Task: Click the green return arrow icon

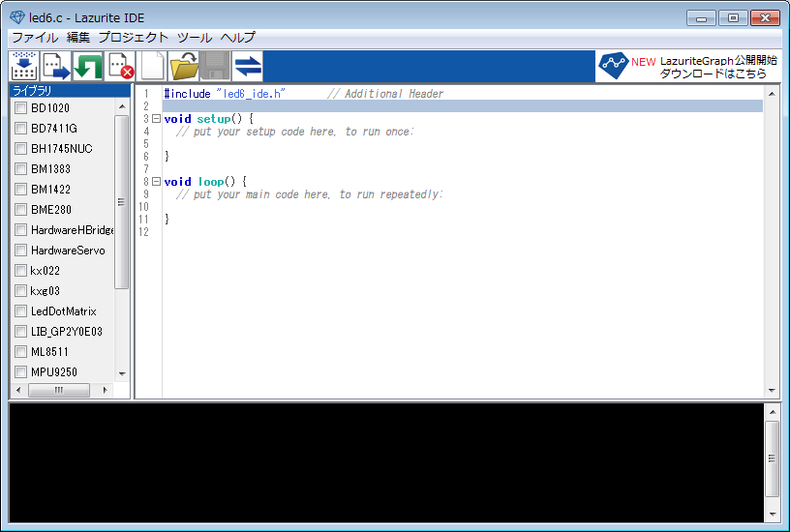Action: pos(88,66)
